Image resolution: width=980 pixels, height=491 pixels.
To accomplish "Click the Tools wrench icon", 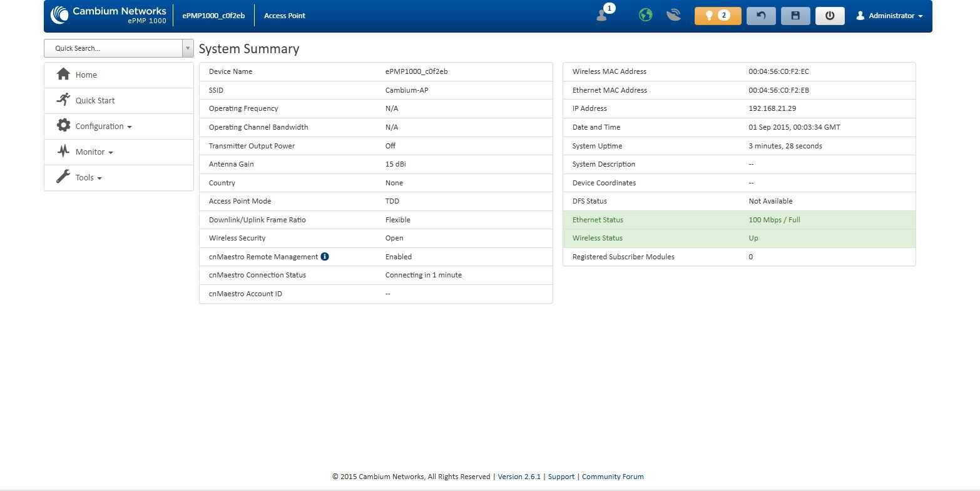I will click(63, 177).
